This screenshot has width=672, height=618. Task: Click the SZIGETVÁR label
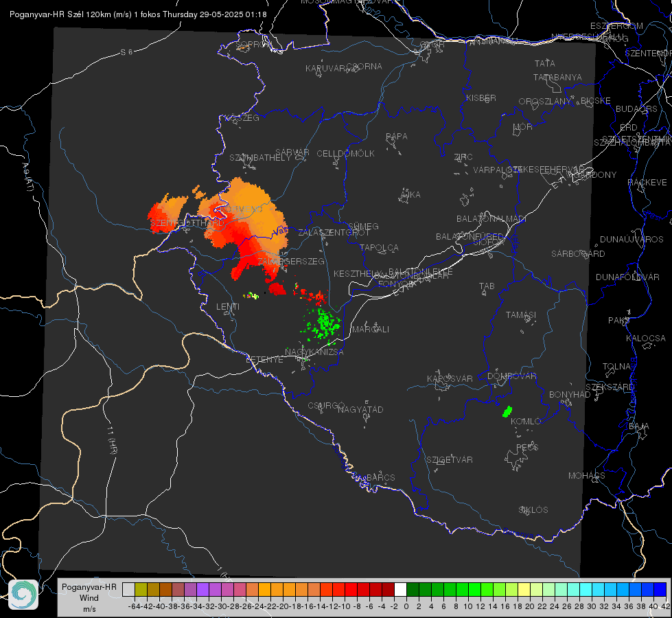[449, 459]
